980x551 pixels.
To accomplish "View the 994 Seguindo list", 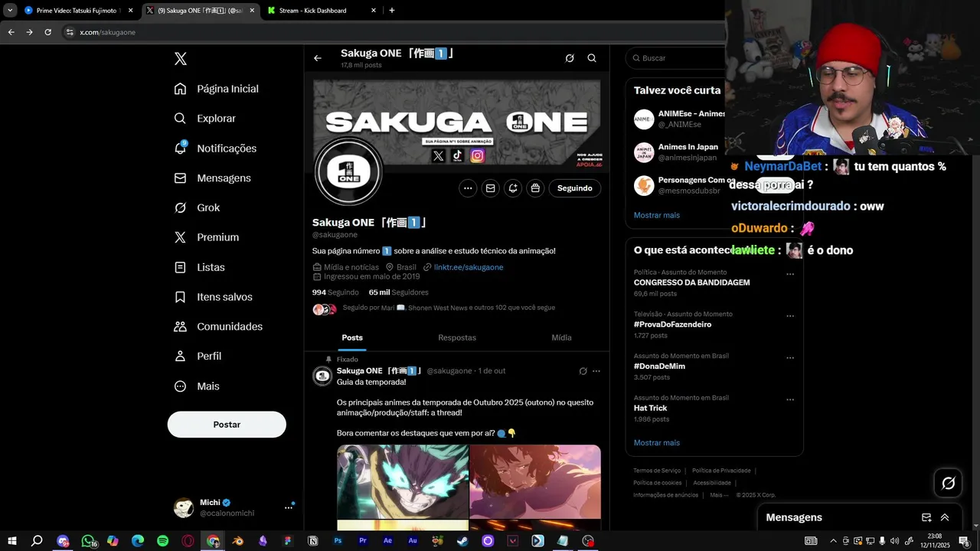I will [x=335, y=292].
